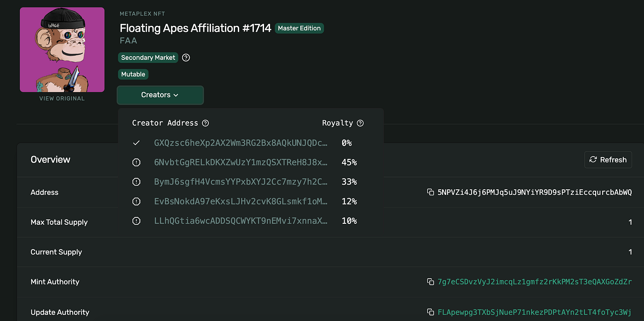
Task: Click the 45% royalty value
Action: coord(349,162)
